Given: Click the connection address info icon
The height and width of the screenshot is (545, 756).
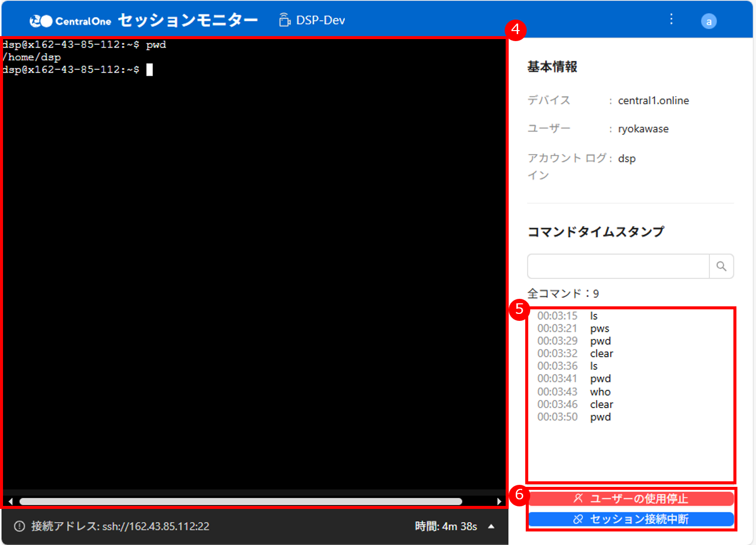Looking at the screenshot, I should tap(20, 526).
